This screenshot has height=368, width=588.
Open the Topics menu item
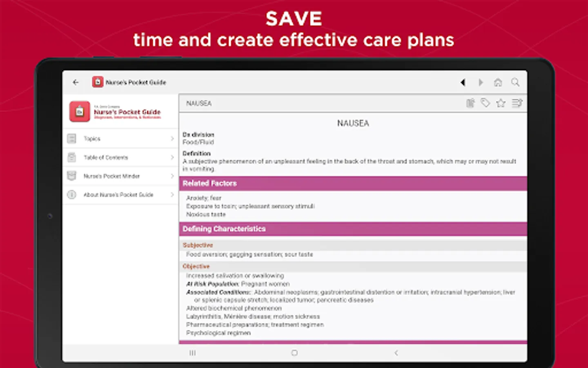120,139
